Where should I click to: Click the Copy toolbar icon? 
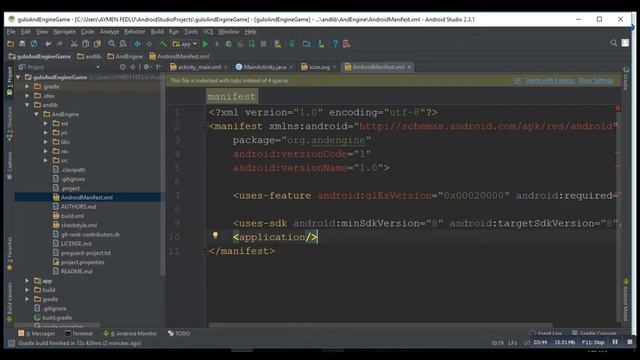85,44
